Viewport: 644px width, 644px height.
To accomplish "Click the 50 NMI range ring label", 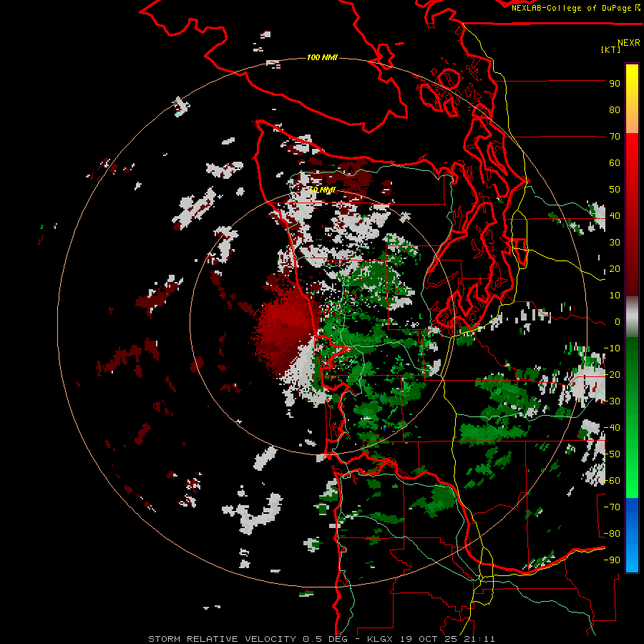I will click(322, 190).
